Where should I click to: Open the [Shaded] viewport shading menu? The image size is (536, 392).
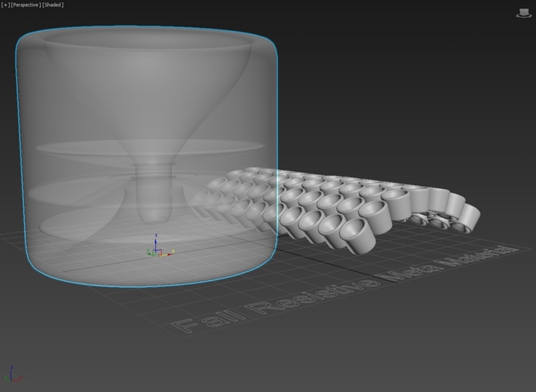53,5
